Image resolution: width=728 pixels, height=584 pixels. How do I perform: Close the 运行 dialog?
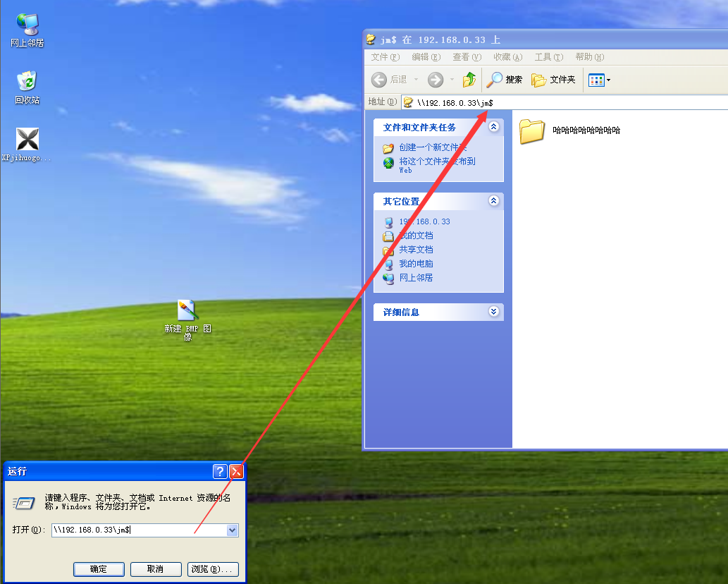click(236, 472)
